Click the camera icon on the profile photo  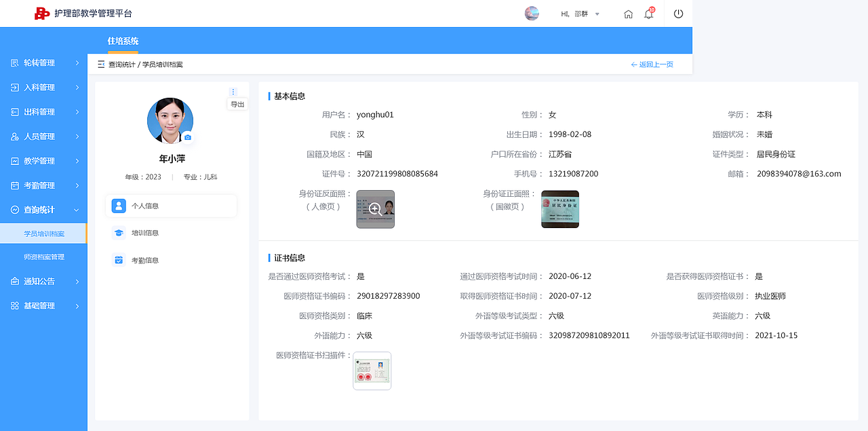(188, 137)
